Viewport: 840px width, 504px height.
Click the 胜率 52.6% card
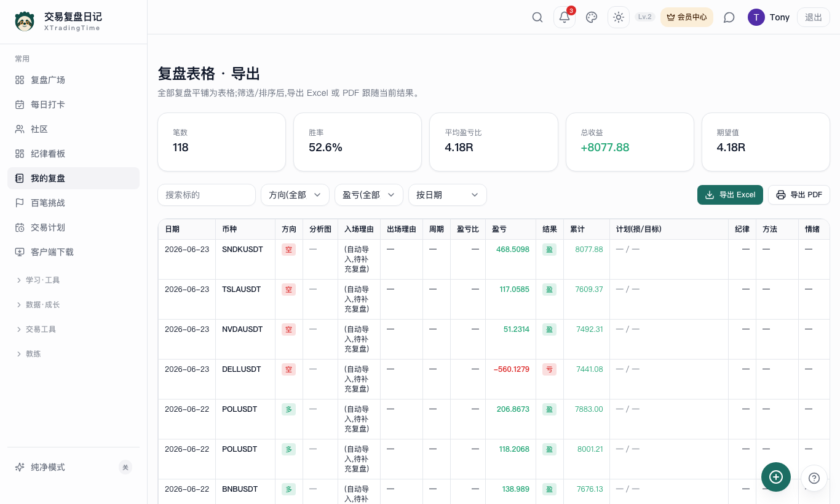click(357, 142)
